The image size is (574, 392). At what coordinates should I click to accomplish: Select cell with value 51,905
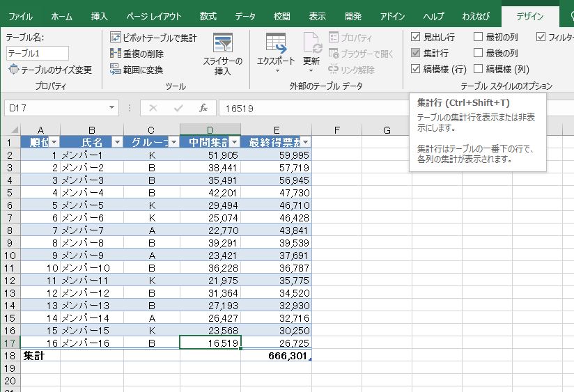tap(210, 155)
